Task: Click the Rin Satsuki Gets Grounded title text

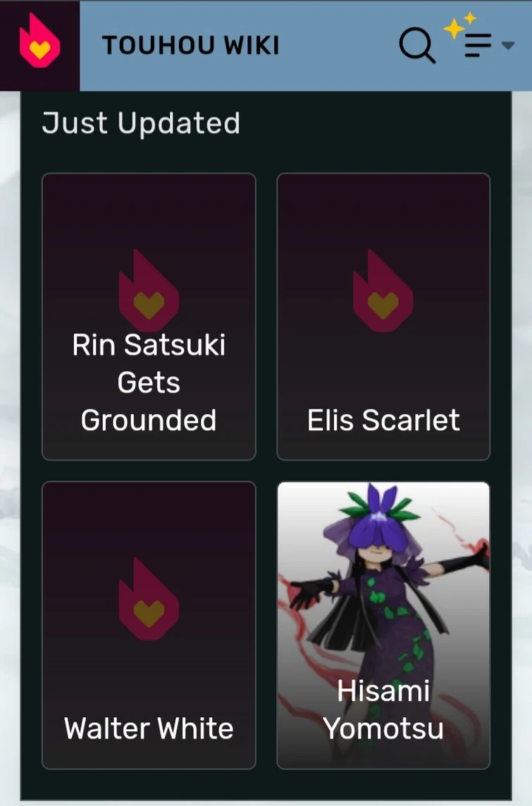Action: tap(149, 382)
